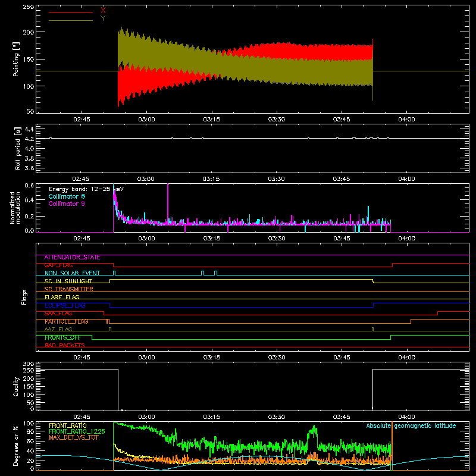Select the green FRONT_RATIO_1225 legend entry
476x476 pixels.
77,431
